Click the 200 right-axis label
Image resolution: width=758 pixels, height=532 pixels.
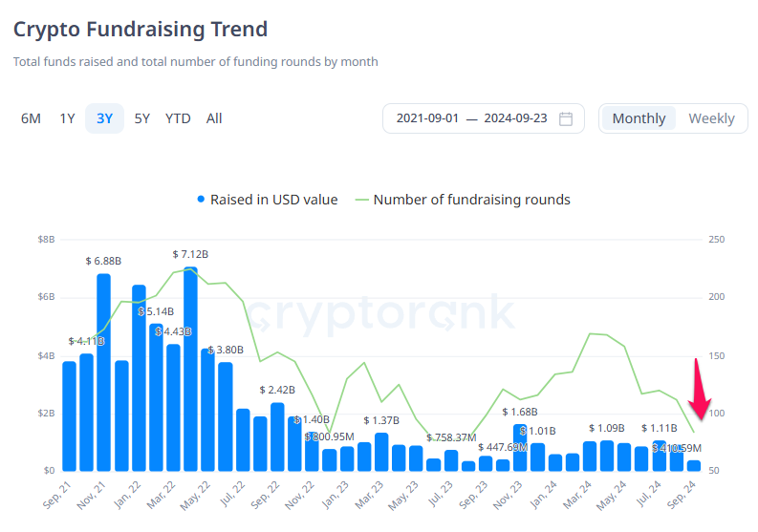pyautogui.click(x=717, y=297)
